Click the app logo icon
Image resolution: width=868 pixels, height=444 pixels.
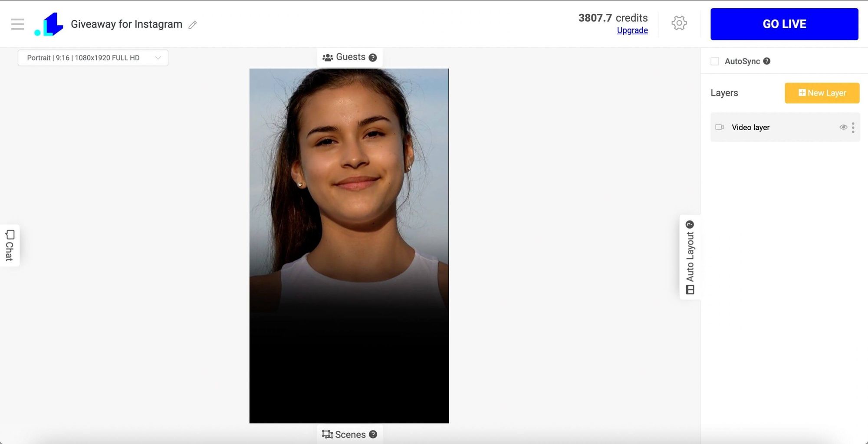pos(49,24)
